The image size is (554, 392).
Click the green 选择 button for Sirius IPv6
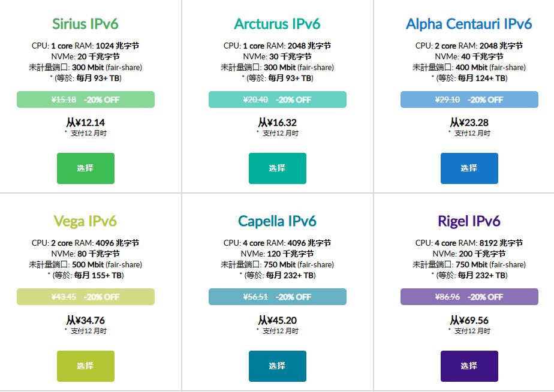pyautogui.click(x=85, y=168)
